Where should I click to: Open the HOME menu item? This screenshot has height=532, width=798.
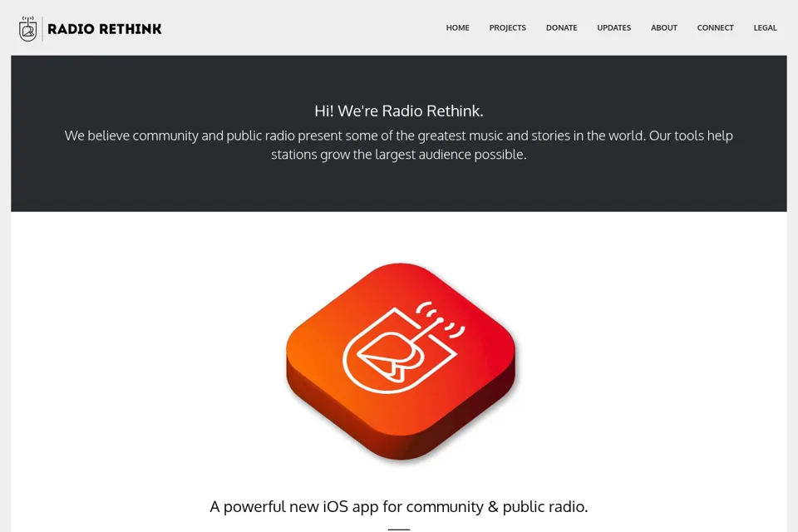click(457, 28)
